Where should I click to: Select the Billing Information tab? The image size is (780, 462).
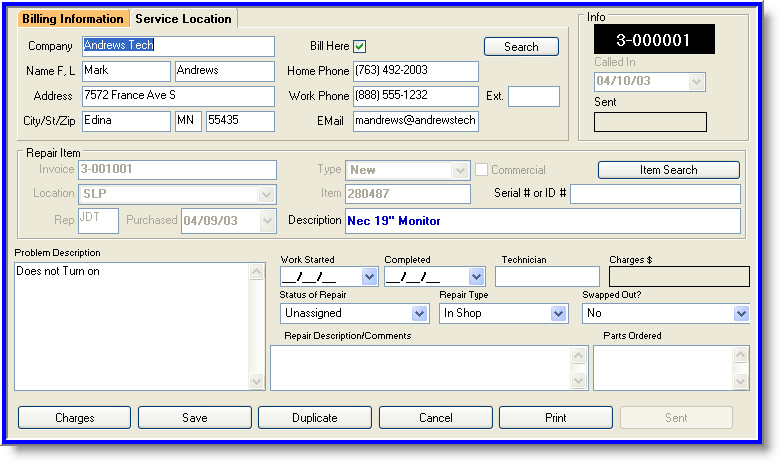[x=73, y=19]
